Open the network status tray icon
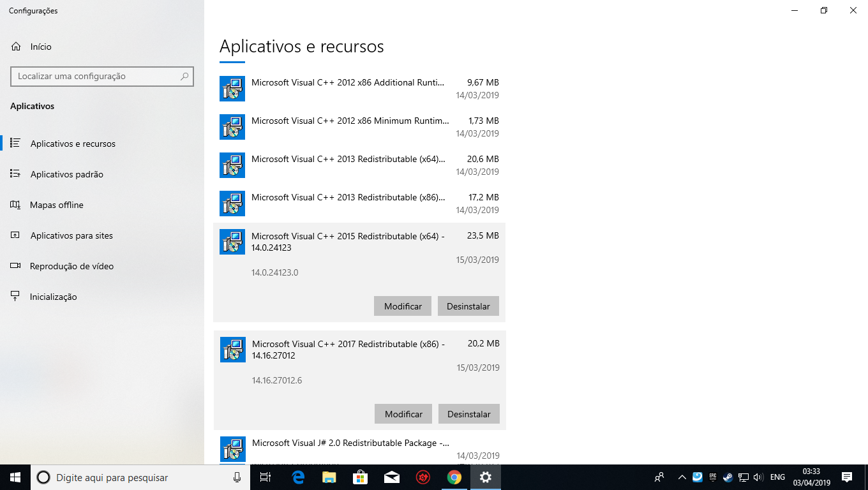The image size is (868, 490). [744, 477]
